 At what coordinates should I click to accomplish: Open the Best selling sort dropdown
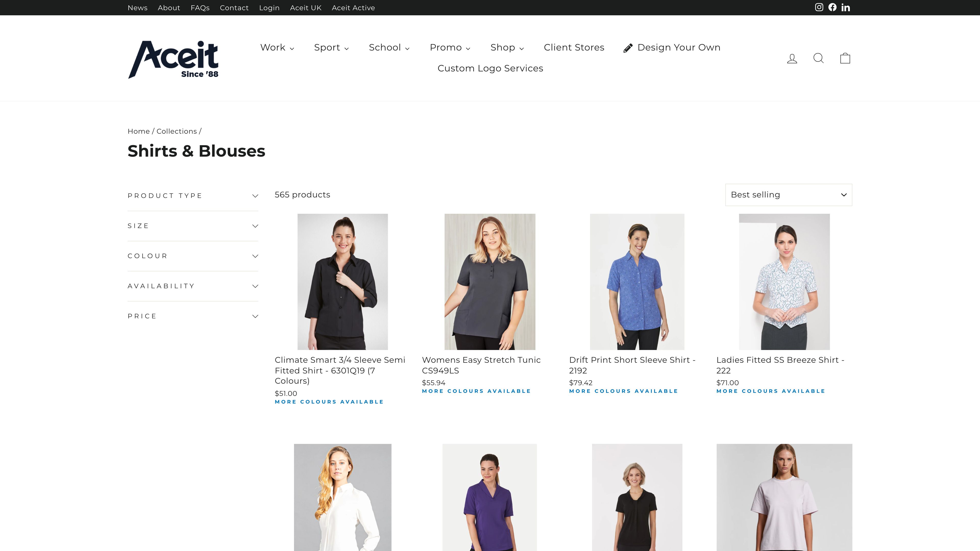tap(788, 194)
